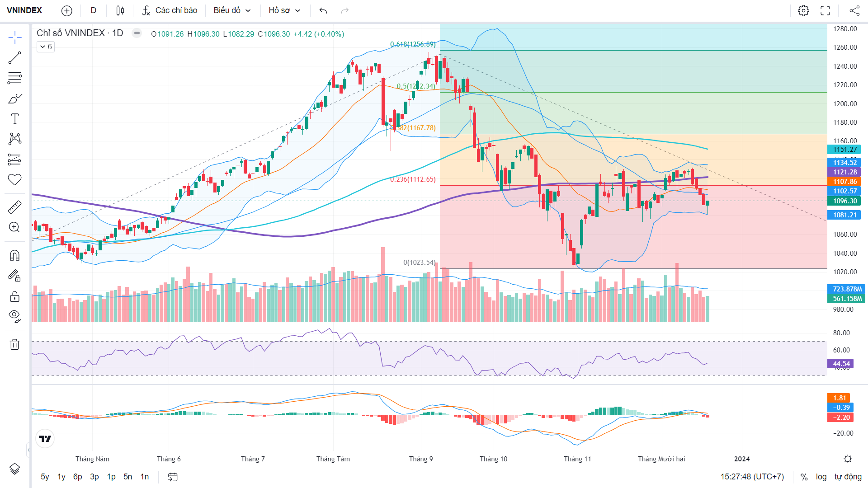
Task: Select the text annotation tool
Action: [x=14, y=119]
